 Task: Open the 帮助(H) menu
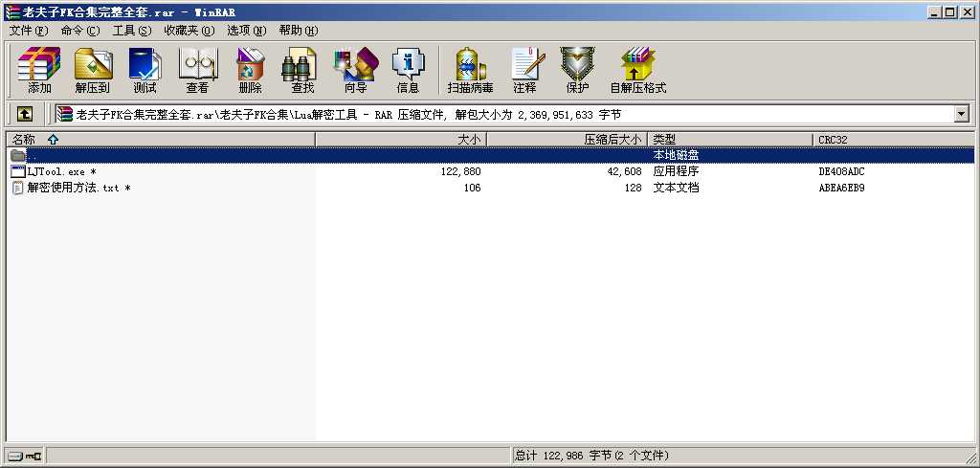(299, 30)
